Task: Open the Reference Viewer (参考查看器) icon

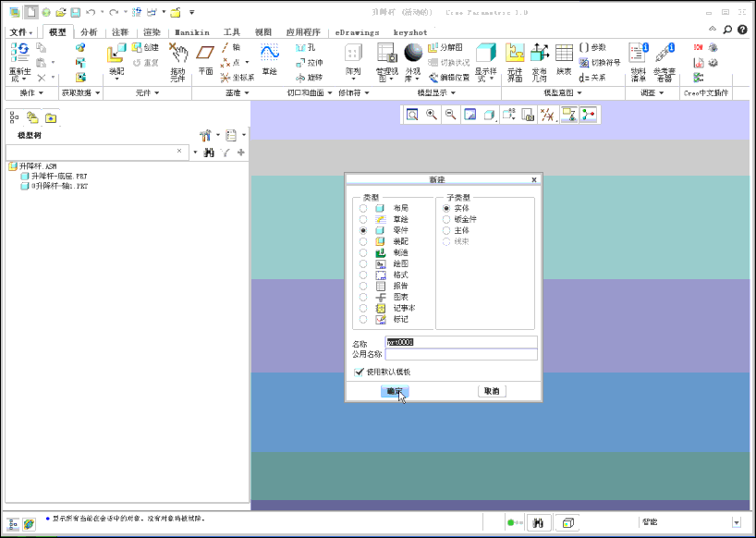Action: coord(665,53)
